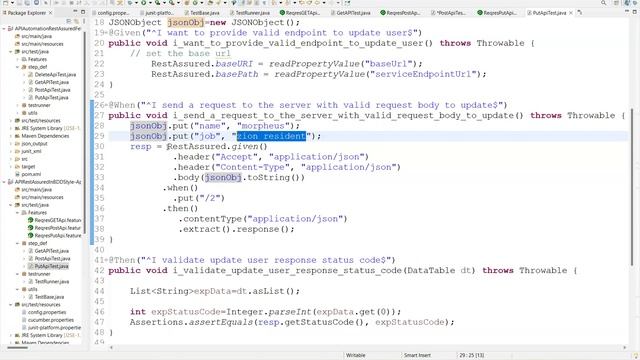Close the Package Explorer view tab

[51, 13]
